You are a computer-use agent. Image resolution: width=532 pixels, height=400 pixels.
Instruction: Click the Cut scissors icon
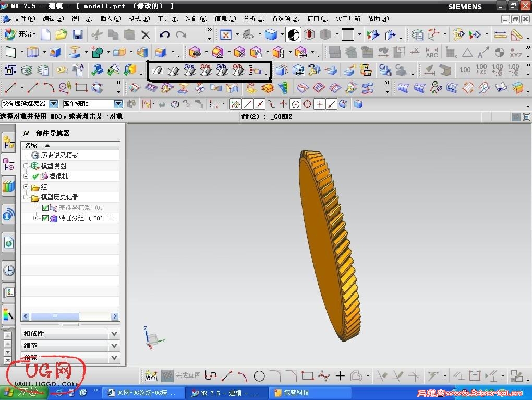click(96, 34)
